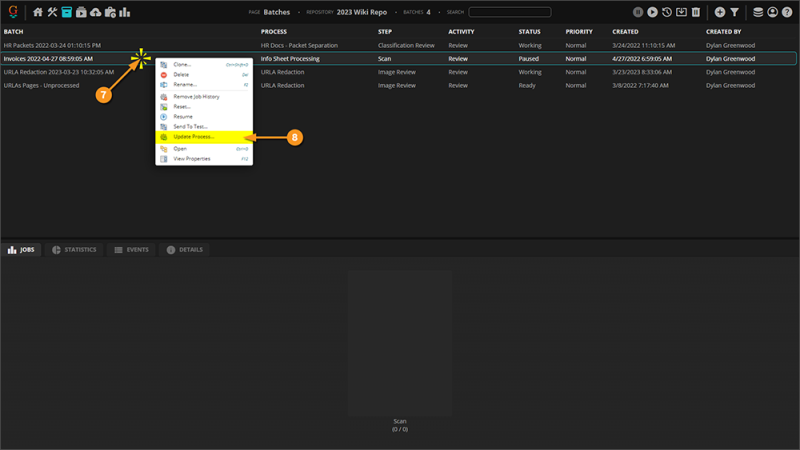Sort by the PRIORITY column header

(579, 32)
